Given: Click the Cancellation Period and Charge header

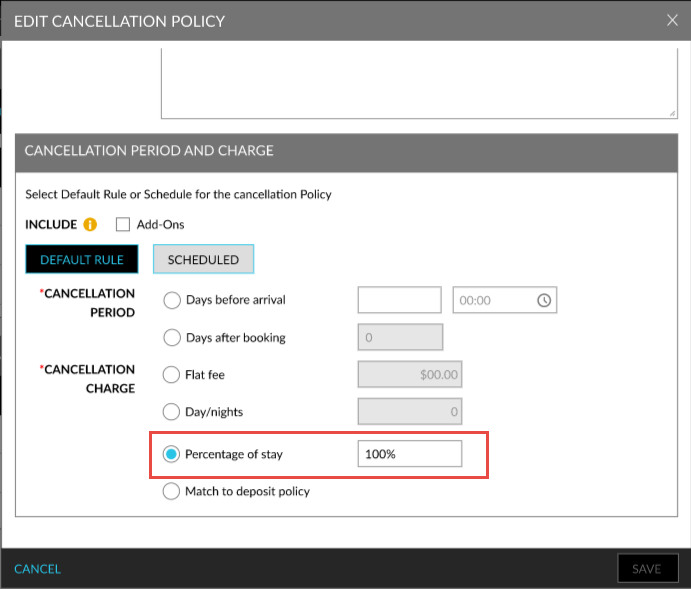Looking at the screenshot, I should [346, 151].
